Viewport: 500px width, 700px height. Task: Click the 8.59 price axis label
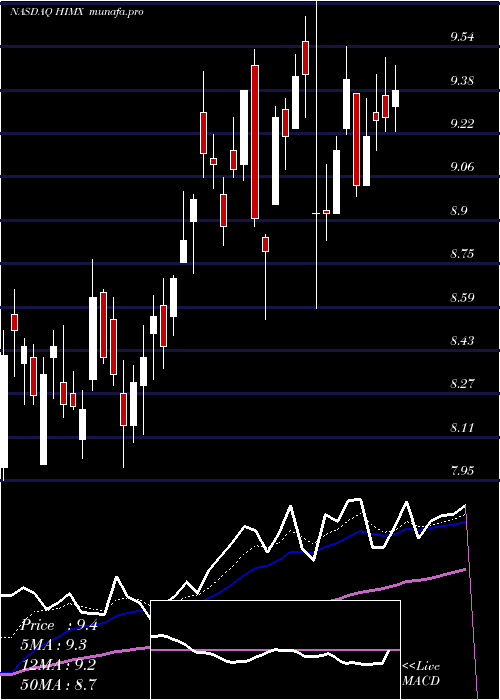(x=462, y=297)
